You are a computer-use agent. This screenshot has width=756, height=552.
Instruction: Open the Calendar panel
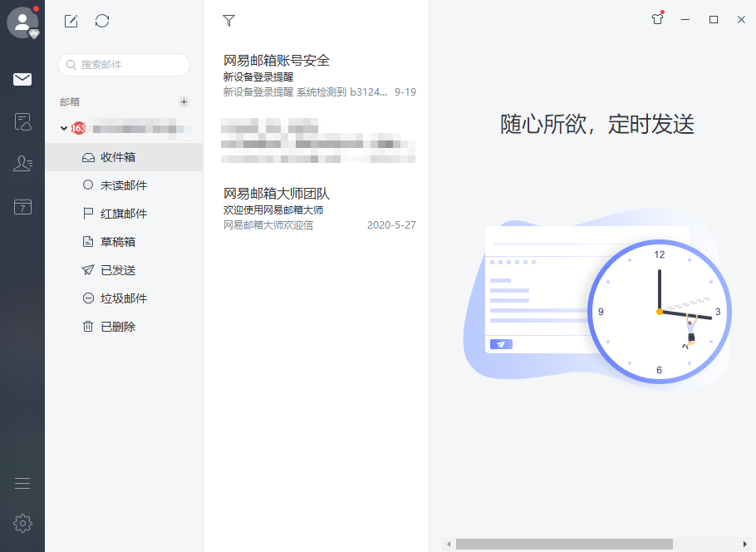click(22, 206)
